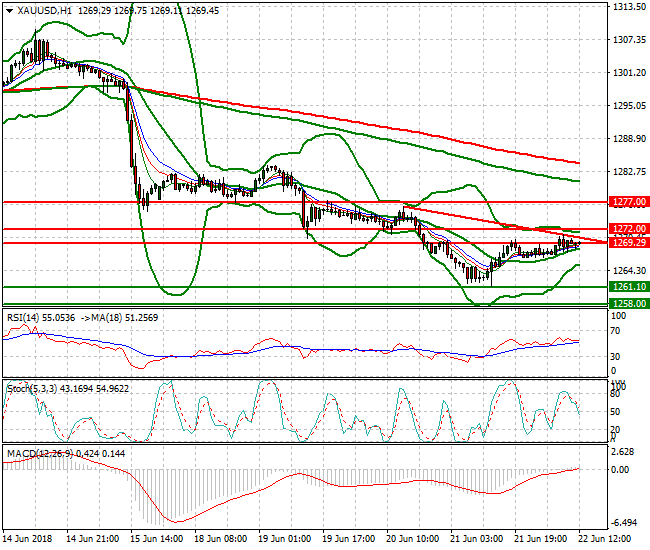Screen dimensions: 650x550
Task: Select the green 1258.00 support level tag
Action: (x=628, y=303)
